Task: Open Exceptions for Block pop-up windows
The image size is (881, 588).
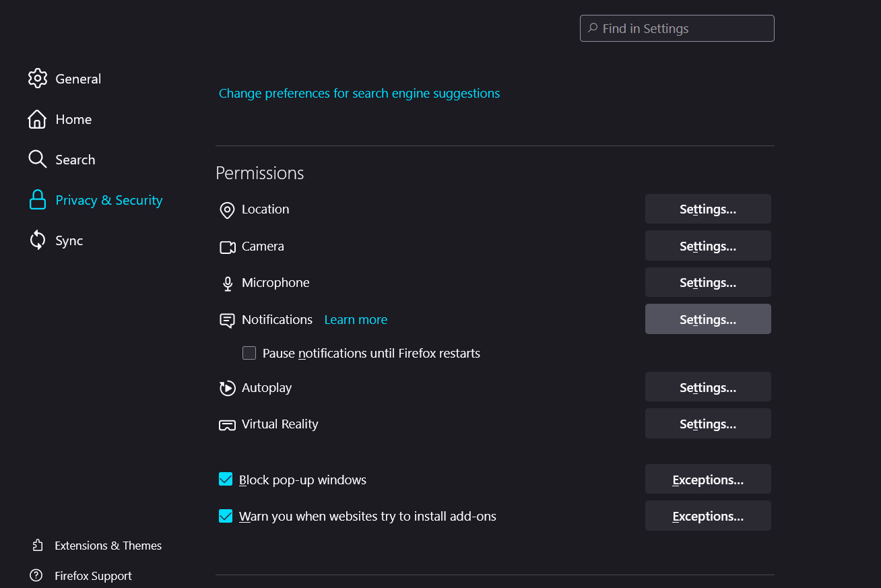Action: [x=707, y=480]
